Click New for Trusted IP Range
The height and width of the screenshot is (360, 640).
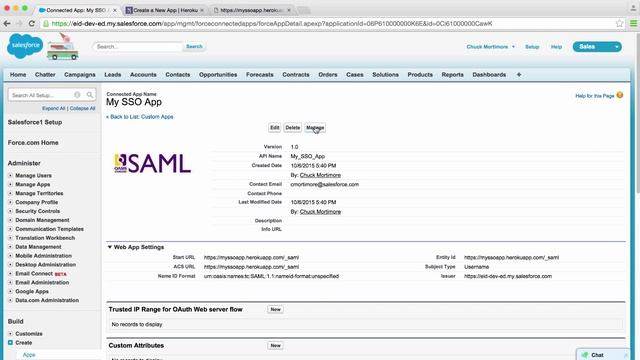(x=276, y=309)
